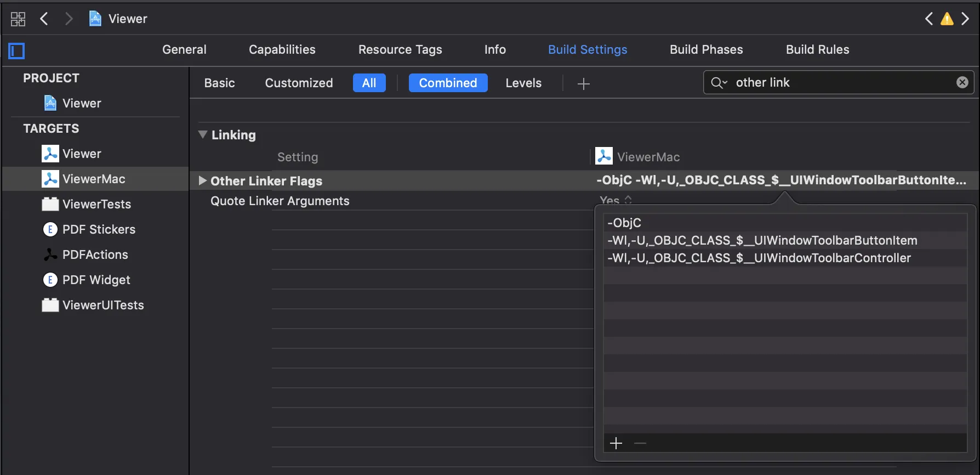980x475 pixels.
Task: Open the Capabilities tab
Action: [x=282, y=49]
